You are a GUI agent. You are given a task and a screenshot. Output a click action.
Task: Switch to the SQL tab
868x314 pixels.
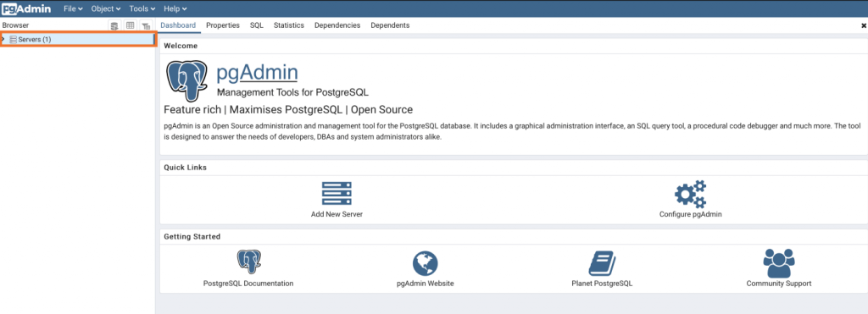click(256, 25)
